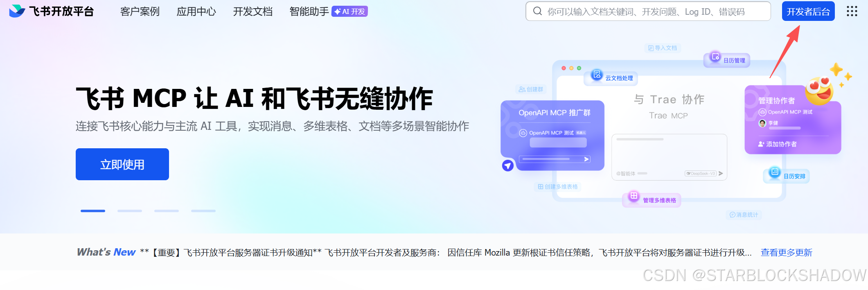Screen dimensions: 868x290
Task: Select the first carousel indicator
Action: point(93,211)
